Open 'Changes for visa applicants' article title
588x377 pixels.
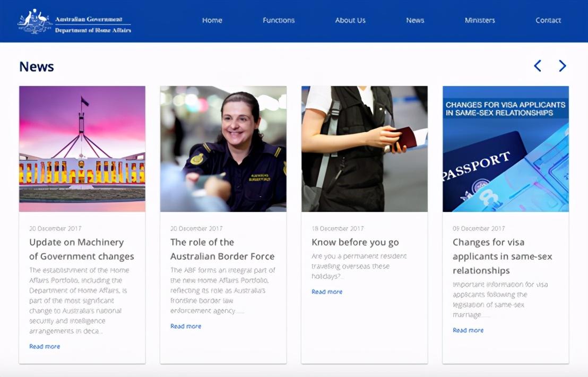502,256
